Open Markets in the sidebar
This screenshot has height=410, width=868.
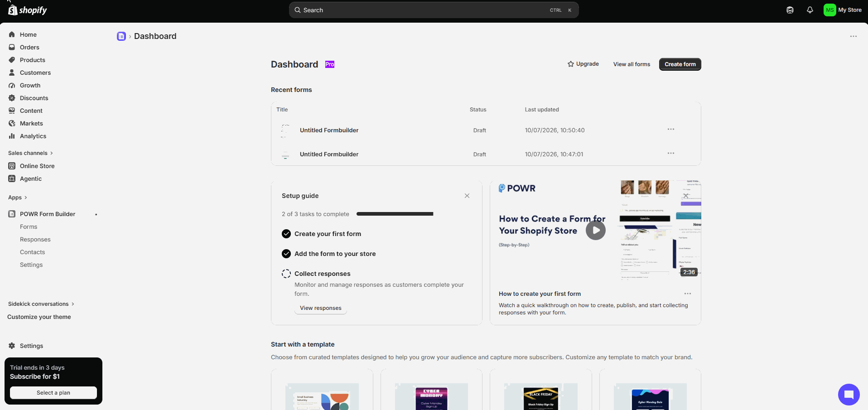[31, 123]
